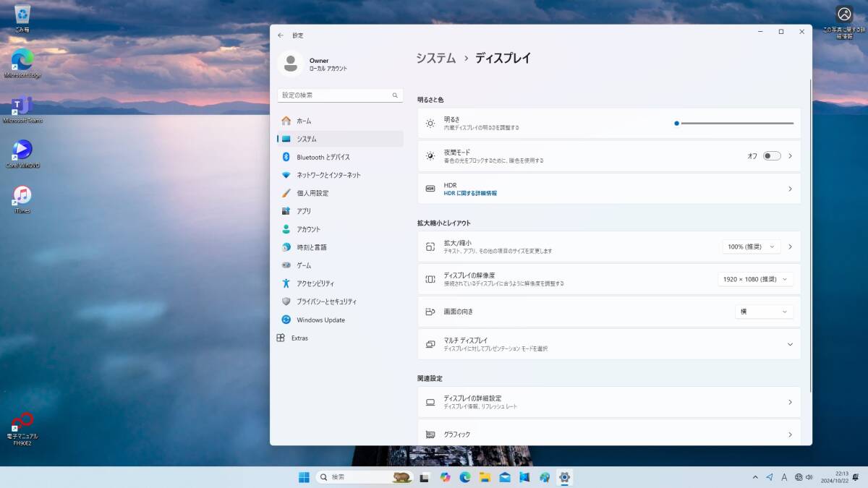Open Mail app from the taskbar
This screenshot has width=868, height=488.
[x=505, y=477]
